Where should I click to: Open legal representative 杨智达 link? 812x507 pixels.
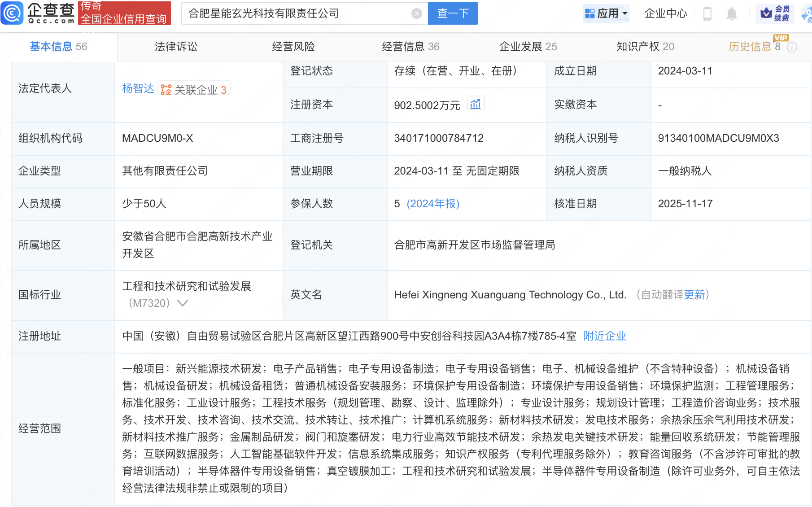138,88
